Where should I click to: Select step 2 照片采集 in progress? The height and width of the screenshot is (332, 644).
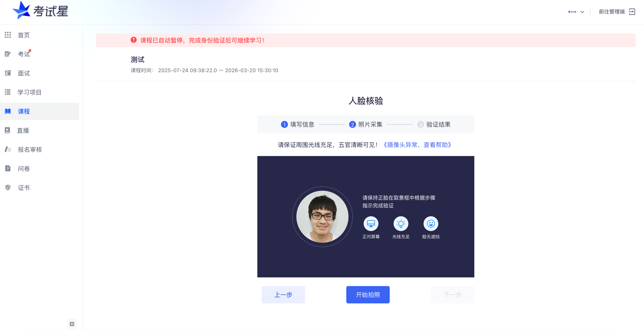tap(366, 125)
